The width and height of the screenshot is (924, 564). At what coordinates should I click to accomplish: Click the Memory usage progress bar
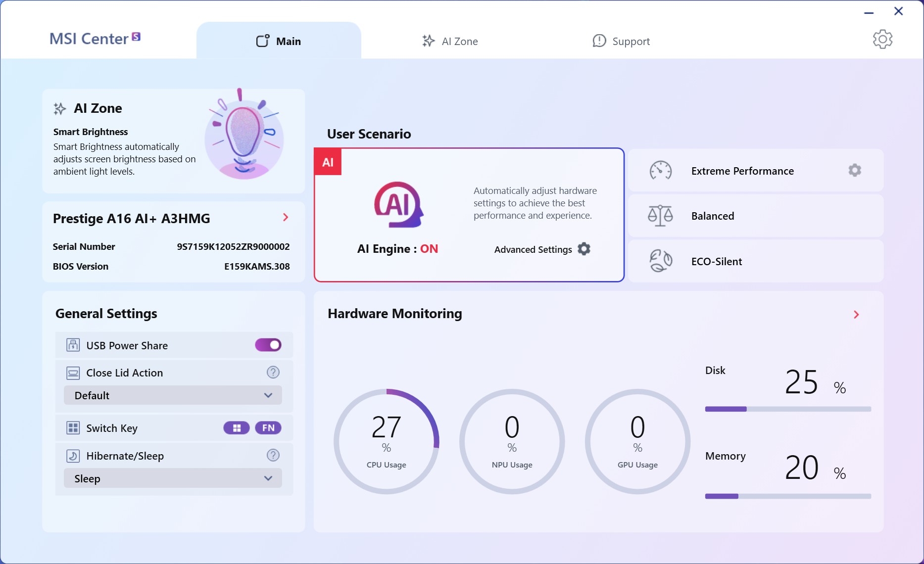[x=788, y=496]
